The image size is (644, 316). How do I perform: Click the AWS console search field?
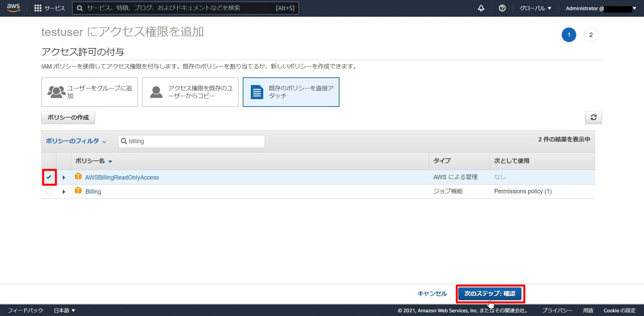[185, 8]
